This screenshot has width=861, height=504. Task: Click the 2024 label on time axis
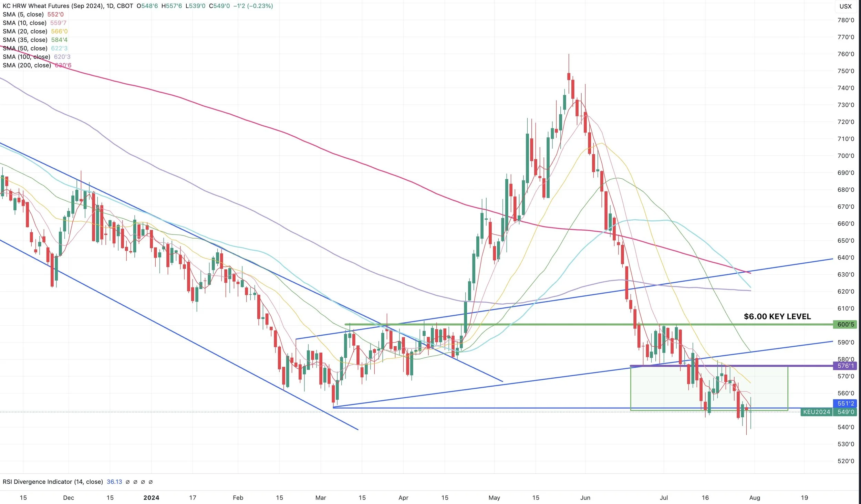(x=151, y=497)
